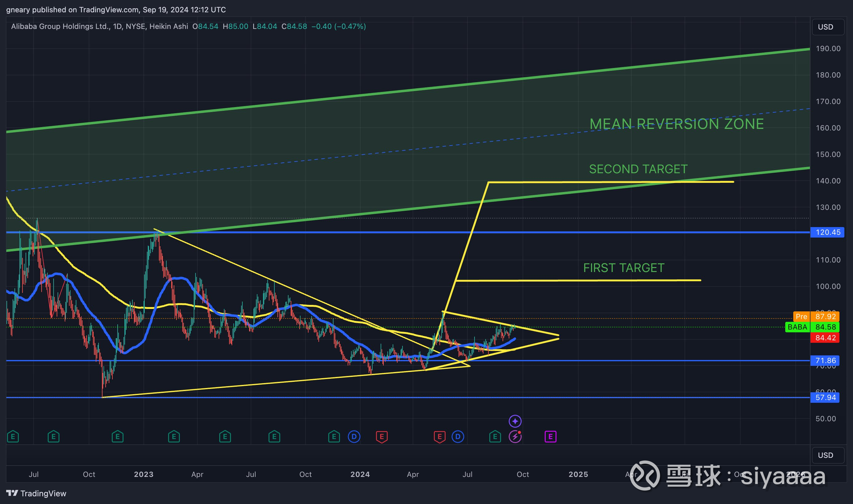Open the leftmost green earnings E marker
853x504 pixels.
[13, 436]
